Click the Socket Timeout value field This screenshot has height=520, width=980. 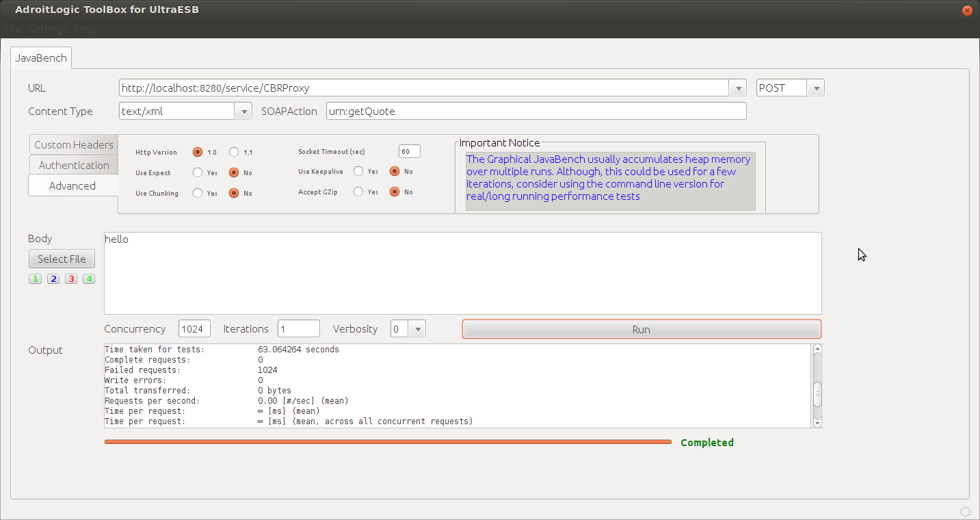(410, 151)
